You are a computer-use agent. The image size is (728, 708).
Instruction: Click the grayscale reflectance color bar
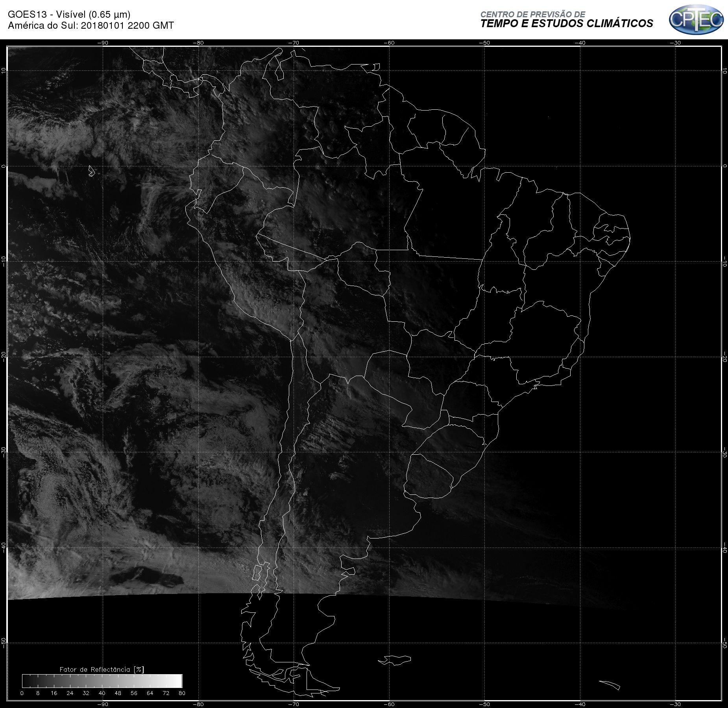[x=102, y=681]
